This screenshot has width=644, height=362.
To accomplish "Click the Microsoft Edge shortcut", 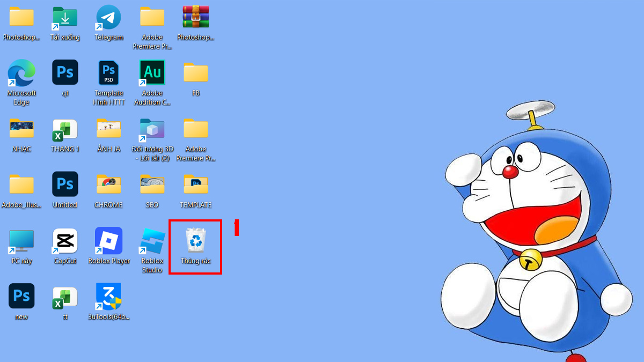I will (x=21, y=73).
